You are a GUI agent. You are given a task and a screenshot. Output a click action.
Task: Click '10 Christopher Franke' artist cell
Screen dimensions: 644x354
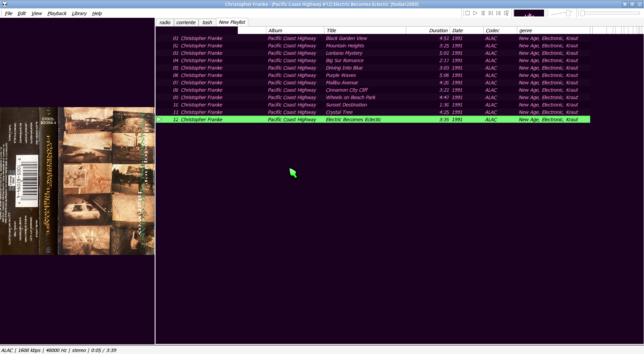point(198,105)
